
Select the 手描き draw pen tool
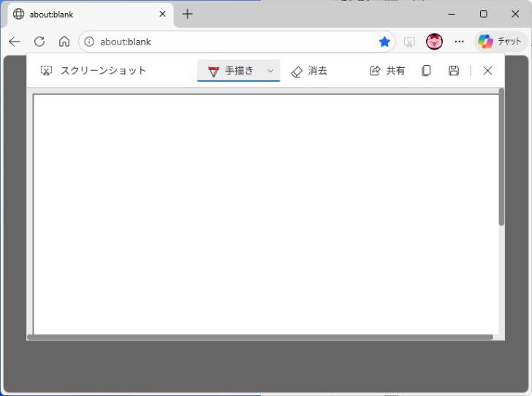(x=232, y=71)
